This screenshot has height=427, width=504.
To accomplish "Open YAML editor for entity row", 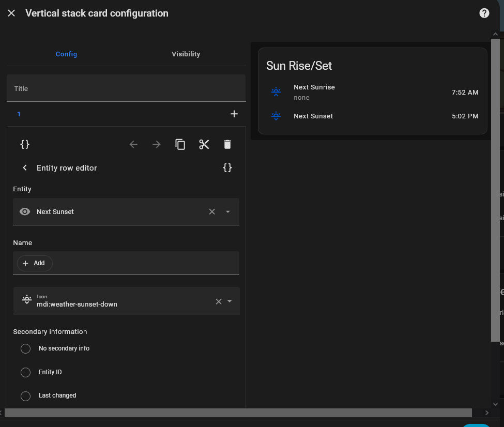I will pyautogui.click(x=227, y=168).
